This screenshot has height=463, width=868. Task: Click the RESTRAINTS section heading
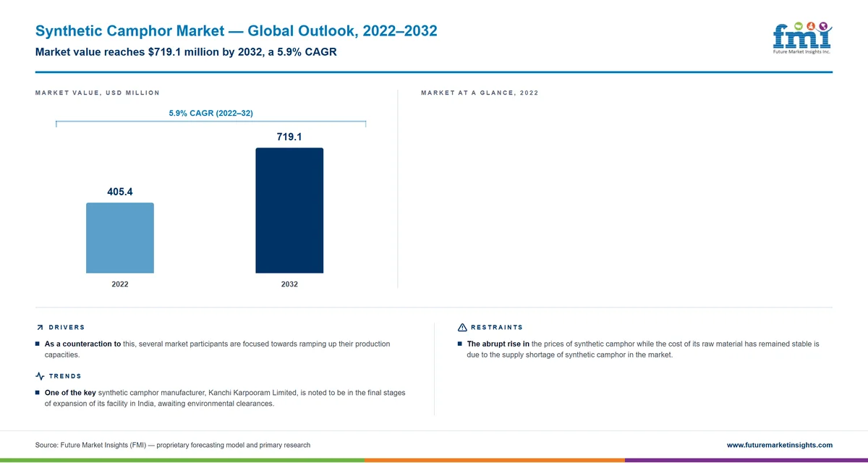coord(497,328)
